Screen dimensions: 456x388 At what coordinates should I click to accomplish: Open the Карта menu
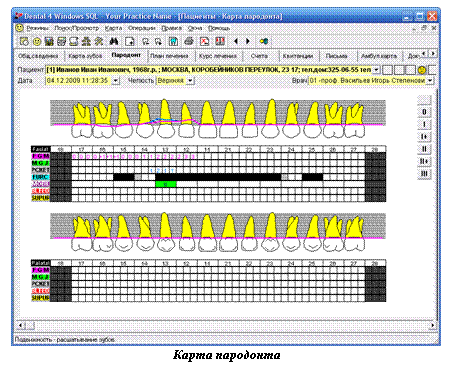113,28
